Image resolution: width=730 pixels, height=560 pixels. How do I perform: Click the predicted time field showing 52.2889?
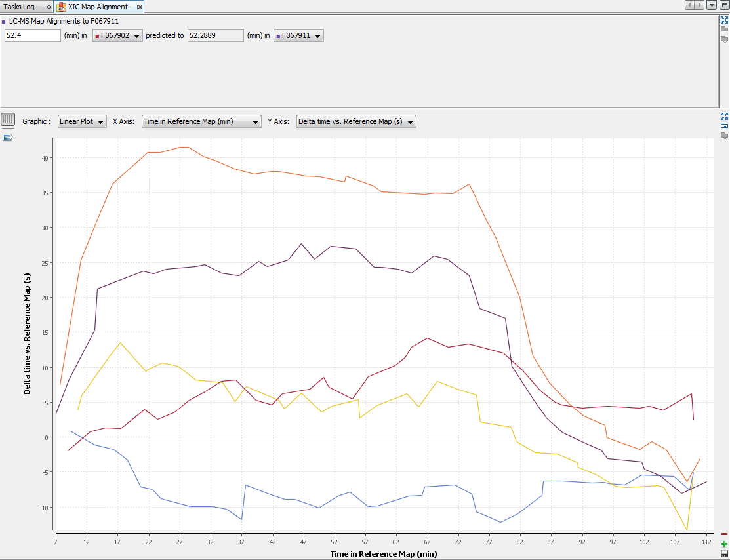(x=216, y=35)
